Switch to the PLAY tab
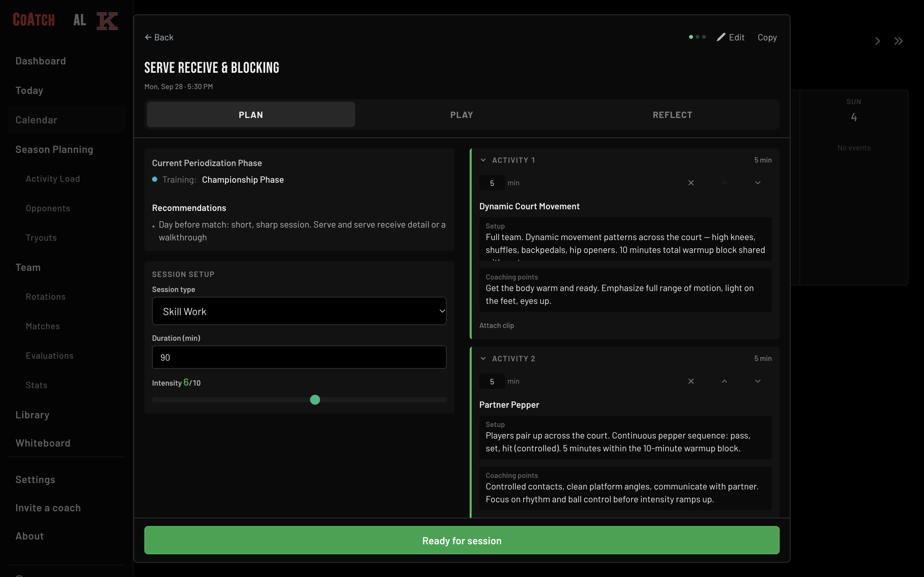Image resolution: width=924 pixels, height=577 pixels. [x=462, y=115]
